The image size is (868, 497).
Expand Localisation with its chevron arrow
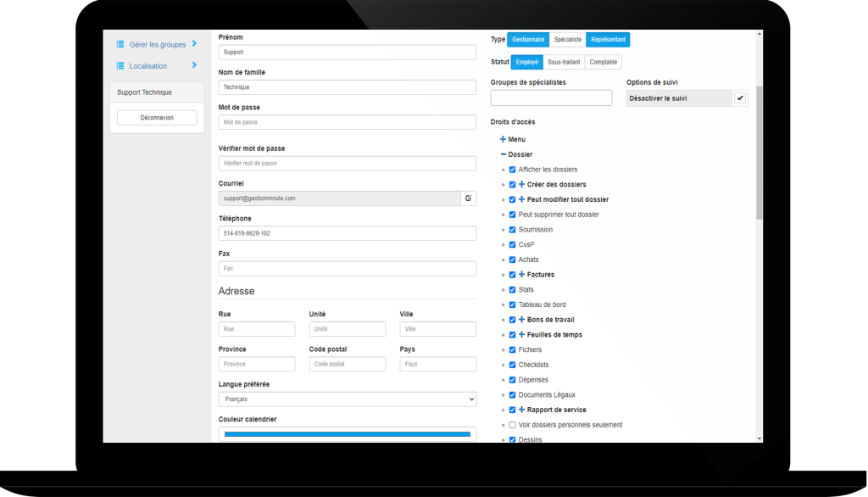[x=194, y=64]
